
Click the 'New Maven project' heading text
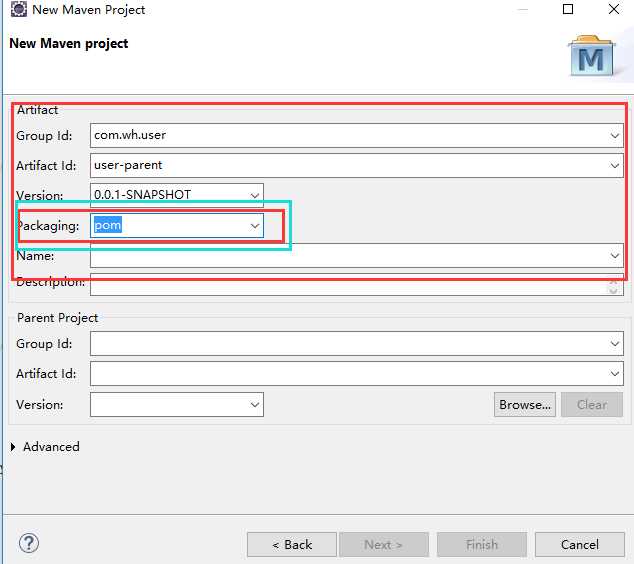[68, 43]
